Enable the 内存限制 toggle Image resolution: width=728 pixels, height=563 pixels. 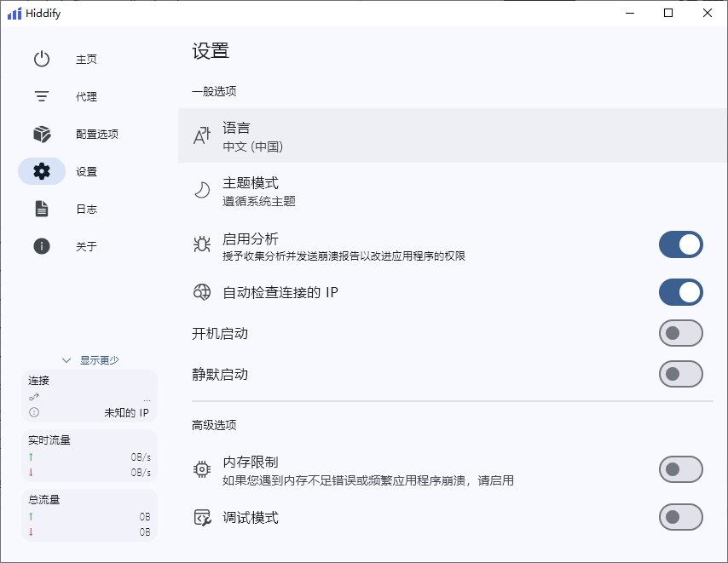[x=680, y=469]
